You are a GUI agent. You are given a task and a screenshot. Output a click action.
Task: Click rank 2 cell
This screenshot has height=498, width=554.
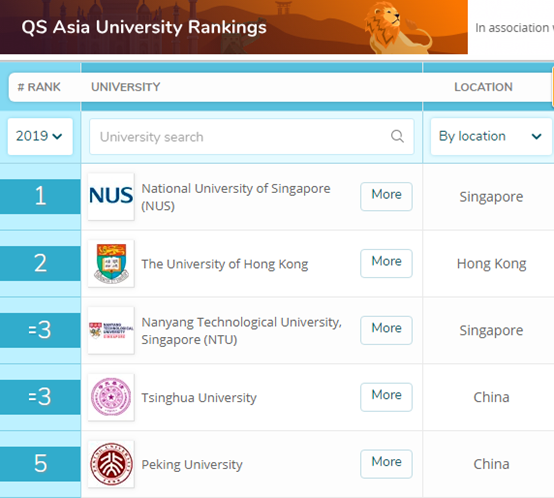point(40,263)
